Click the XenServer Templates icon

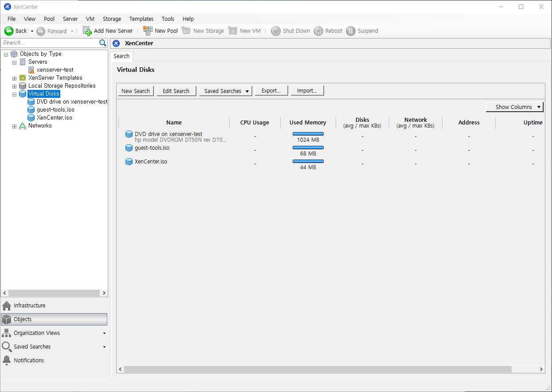click(23, 78)
